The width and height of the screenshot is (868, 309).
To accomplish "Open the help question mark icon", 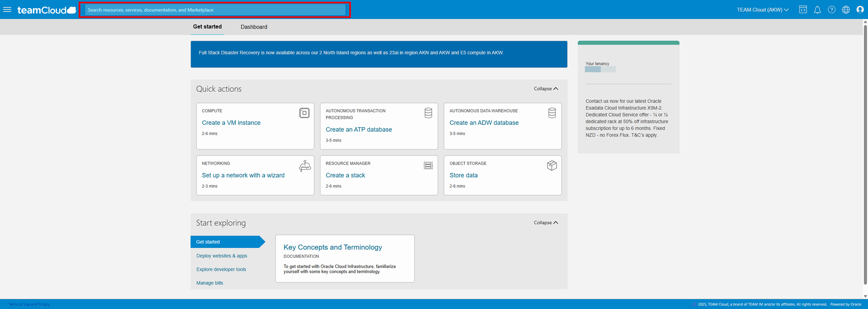I will (831, 10).
